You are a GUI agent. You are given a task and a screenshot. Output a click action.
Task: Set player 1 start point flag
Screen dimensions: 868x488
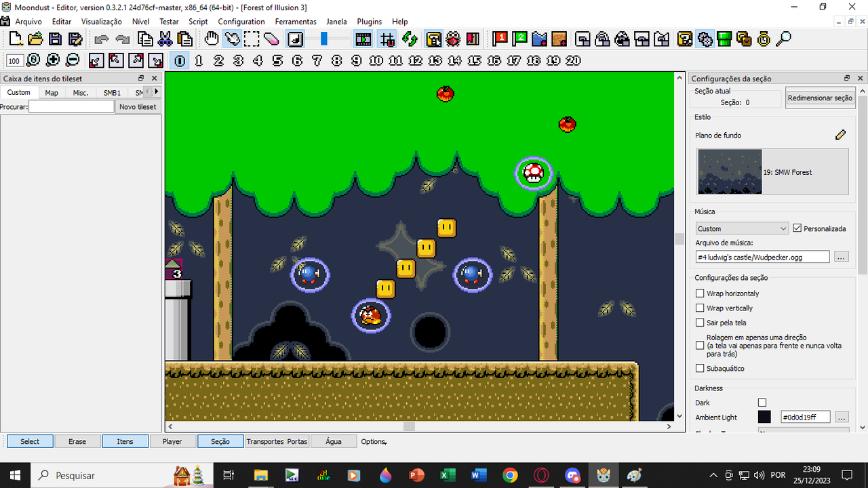[x=500, y=39]
